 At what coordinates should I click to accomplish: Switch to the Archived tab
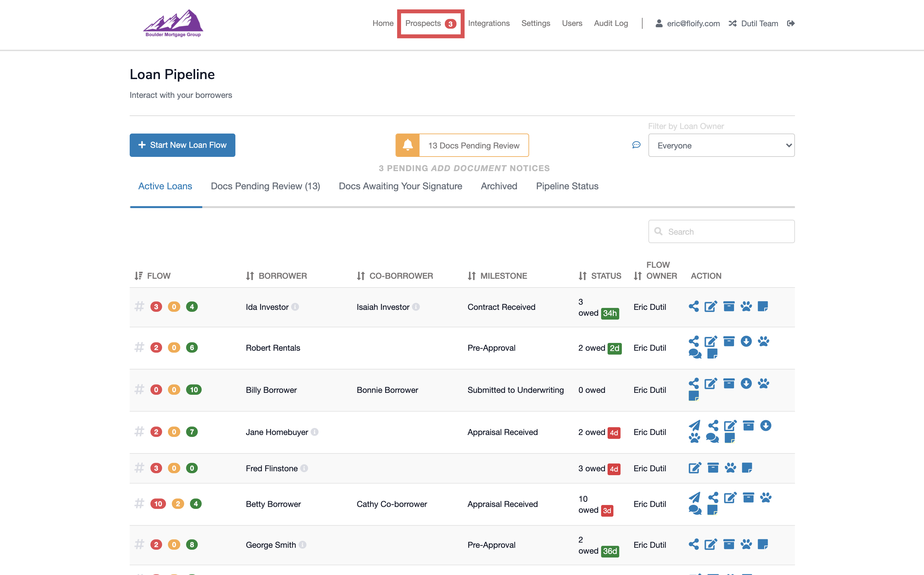coord(499,186)
